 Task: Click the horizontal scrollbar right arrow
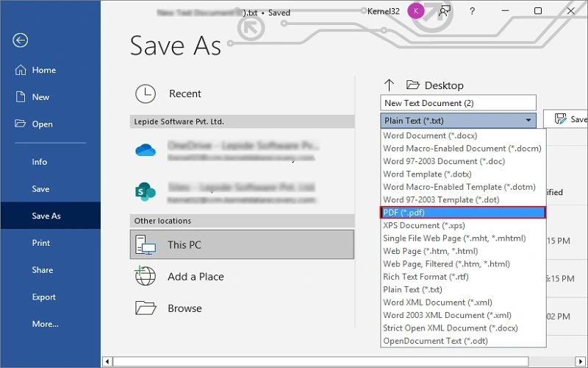(x=581, y=361)
